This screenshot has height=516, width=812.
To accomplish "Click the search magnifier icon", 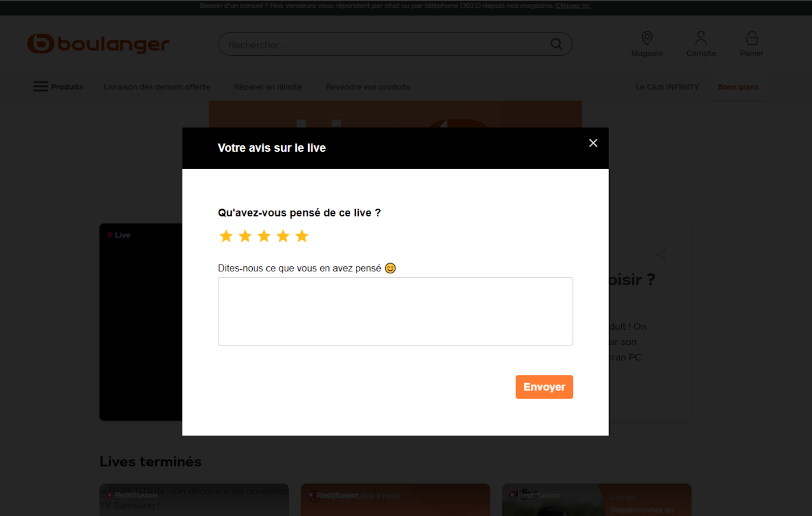I will point(557,44).
